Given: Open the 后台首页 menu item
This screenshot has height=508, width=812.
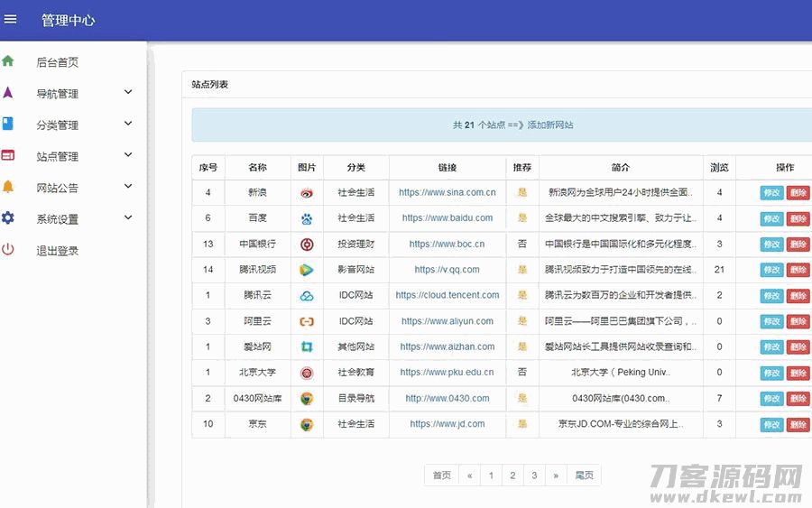Looking at the screenshot, I should point(57,62).
